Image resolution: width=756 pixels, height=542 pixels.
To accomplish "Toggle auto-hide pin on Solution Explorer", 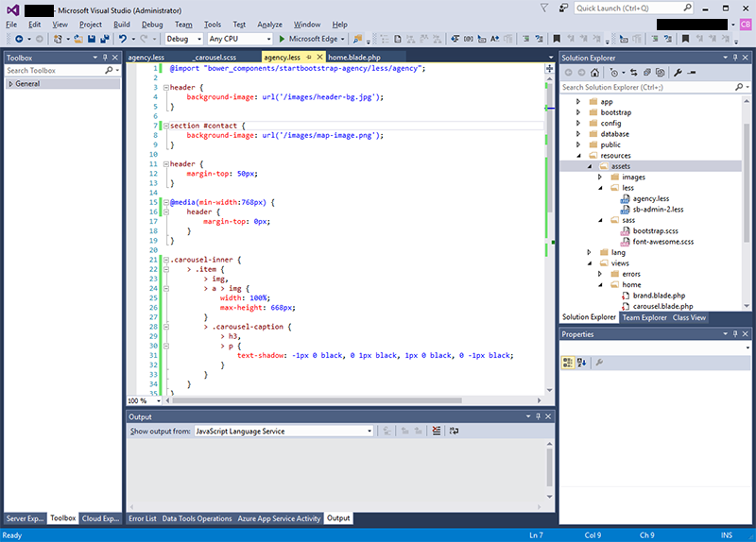I will (x=735, y=58).
